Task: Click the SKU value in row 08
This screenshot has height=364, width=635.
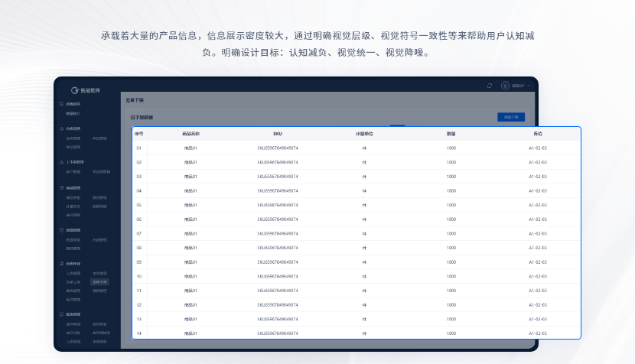Action: tap(278, 248)
